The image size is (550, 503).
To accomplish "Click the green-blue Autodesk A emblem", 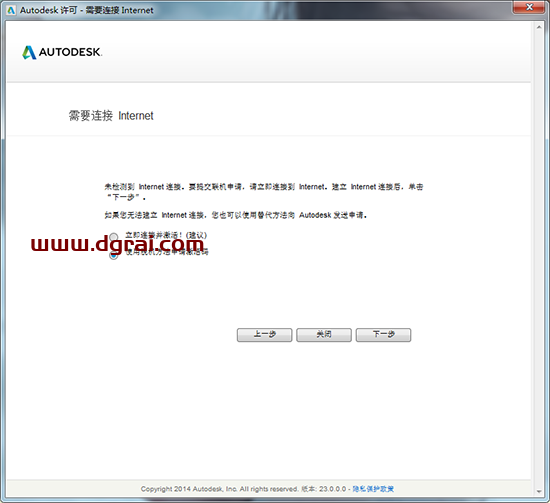I will 29,52.
